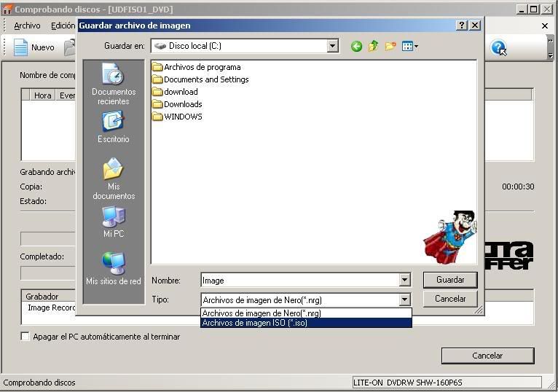Expand the Guardar en location dropdown
Viewport: 558px width, 392px height.
coord(332,46)
